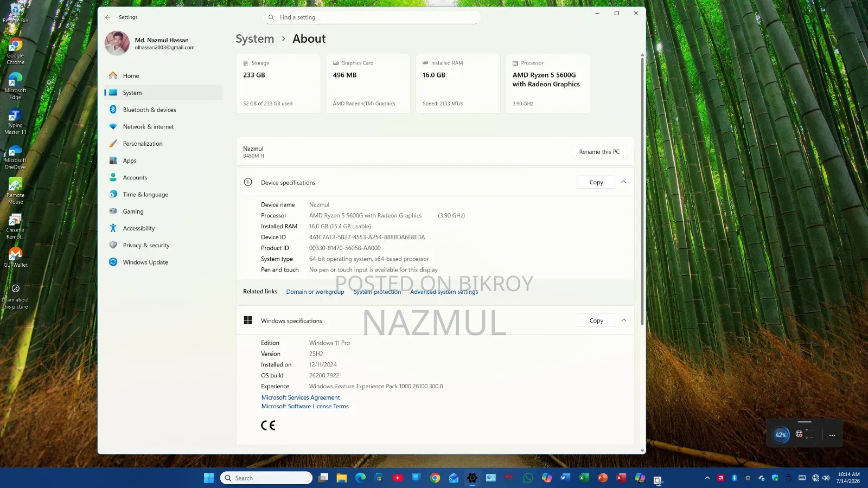Open System protection link
868x488 pixels.
point(377,292)
